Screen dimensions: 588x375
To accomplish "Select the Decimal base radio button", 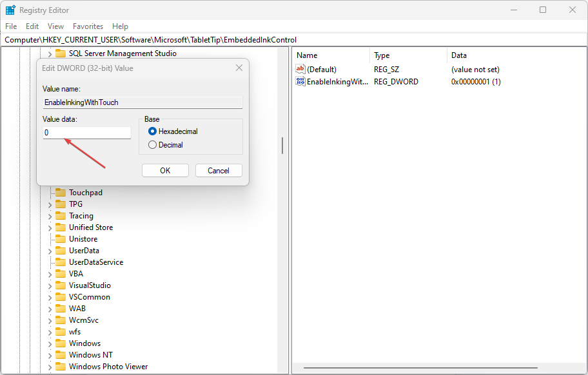I will point(153,145).
